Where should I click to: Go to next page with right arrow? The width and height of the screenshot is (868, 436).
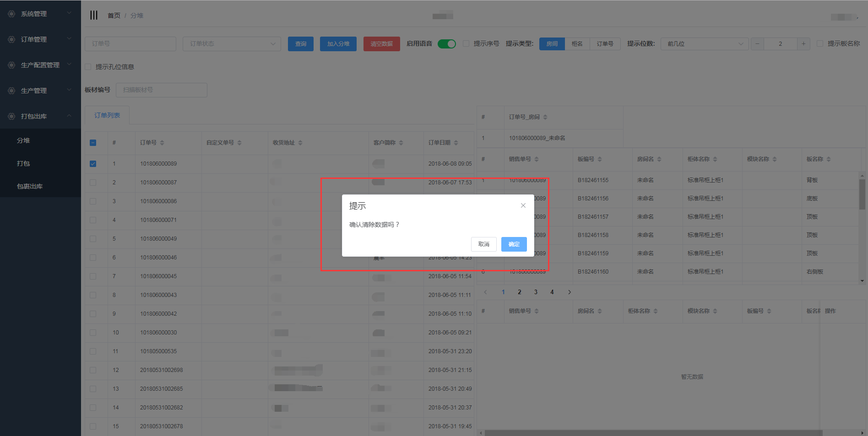pyautogui.click(x=570, y=292)
